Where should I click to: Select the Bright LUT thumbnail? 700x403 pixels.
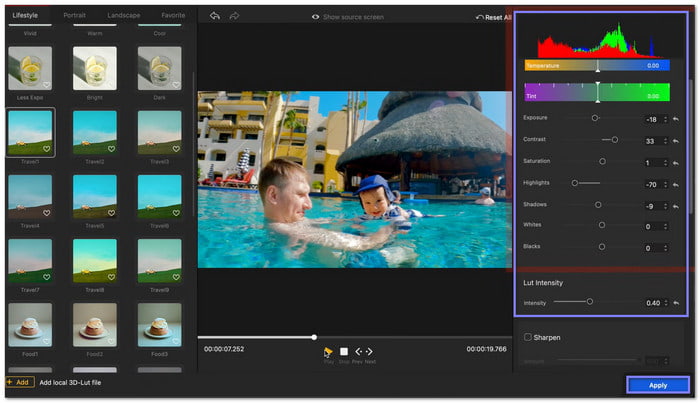(95, 68)
